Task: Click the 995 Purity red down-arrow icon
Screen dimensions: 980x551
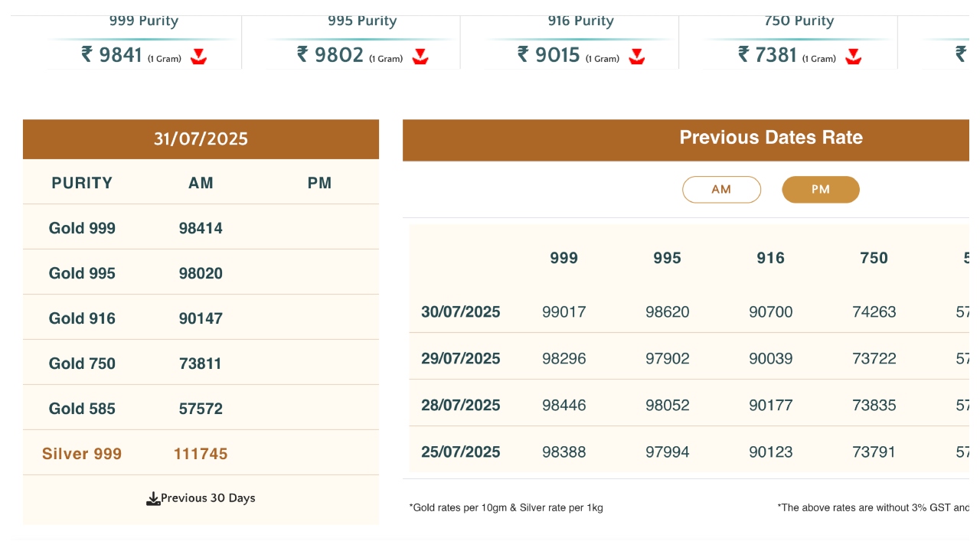Action: click(420, 56)
